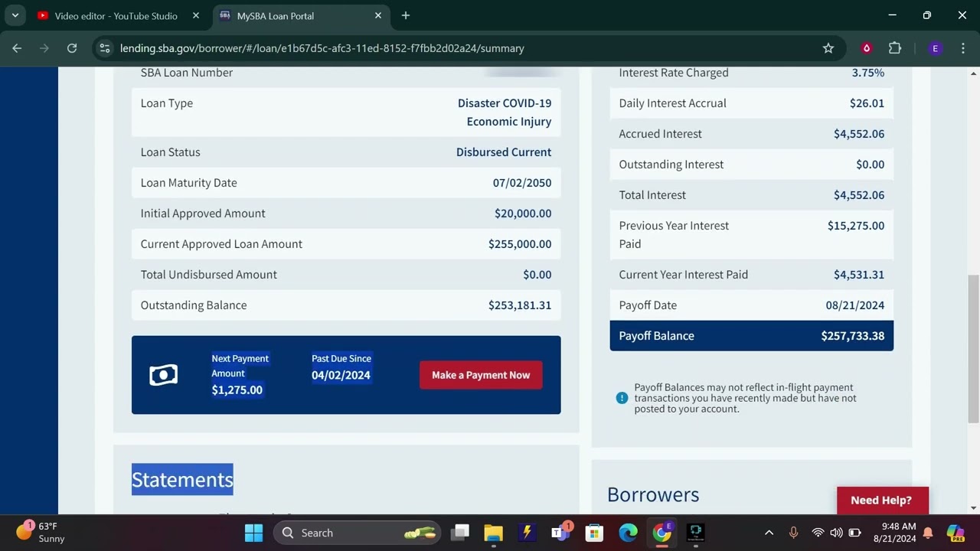Screen dimensions: 980x551
Task: Select the Payoff Balance amount $257,733.38
Action: click(853, 336)
